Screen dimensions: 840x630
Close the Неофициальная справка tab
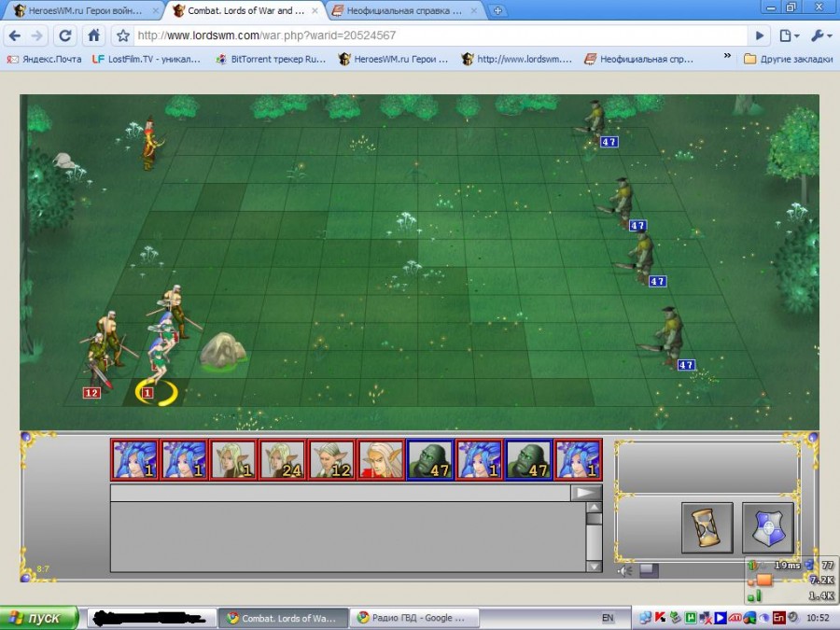point(475,10)
